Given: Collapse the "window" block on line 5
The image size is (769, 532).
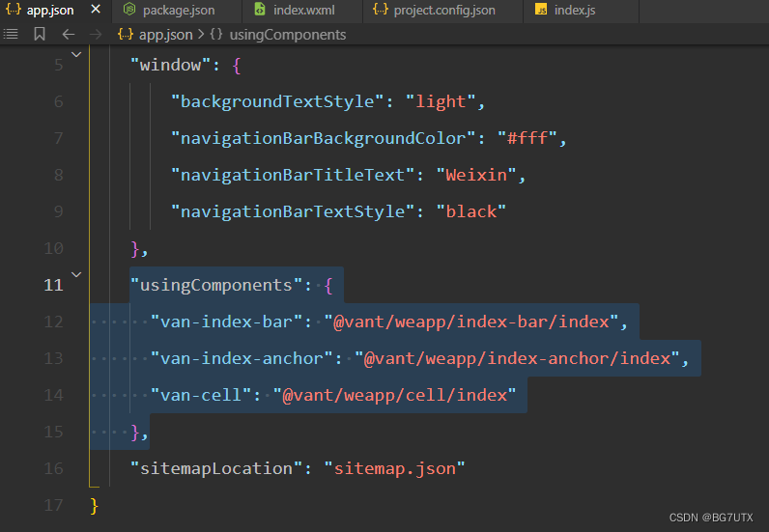Looking at the screenshot, I should [x=76, y=54].
